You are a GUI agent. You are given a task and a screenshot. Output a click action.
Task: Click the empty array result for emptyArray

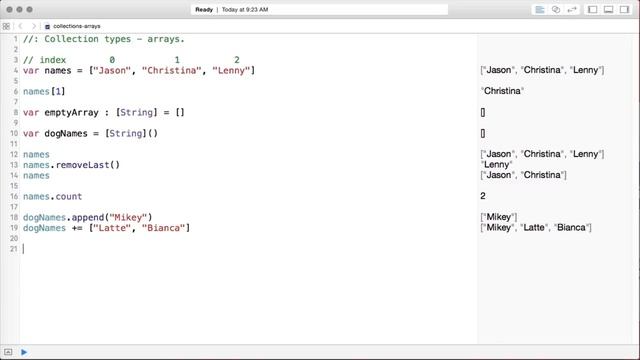click(483, 113)
